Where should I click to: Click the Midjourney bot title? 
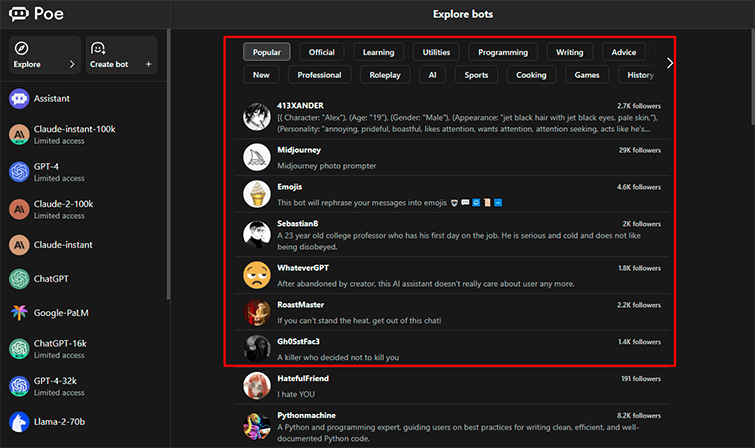click(x=299, y=150)
